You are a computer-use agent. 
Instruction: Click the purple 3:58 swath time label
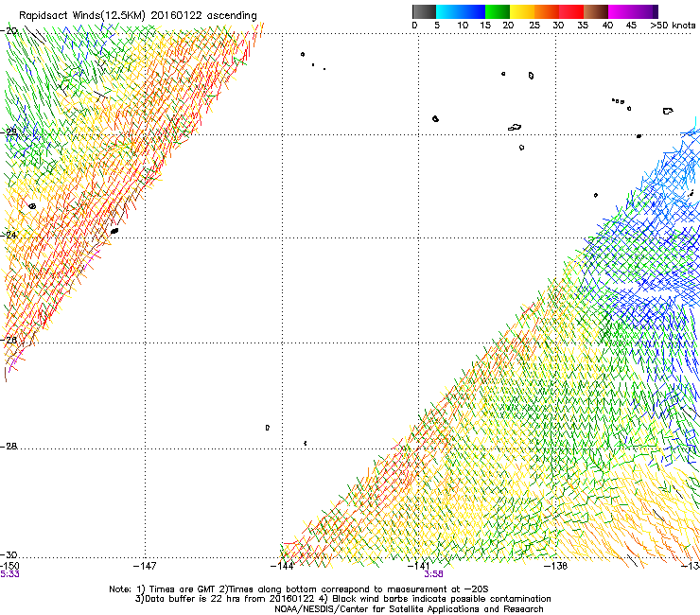click(x=433, y=574)
